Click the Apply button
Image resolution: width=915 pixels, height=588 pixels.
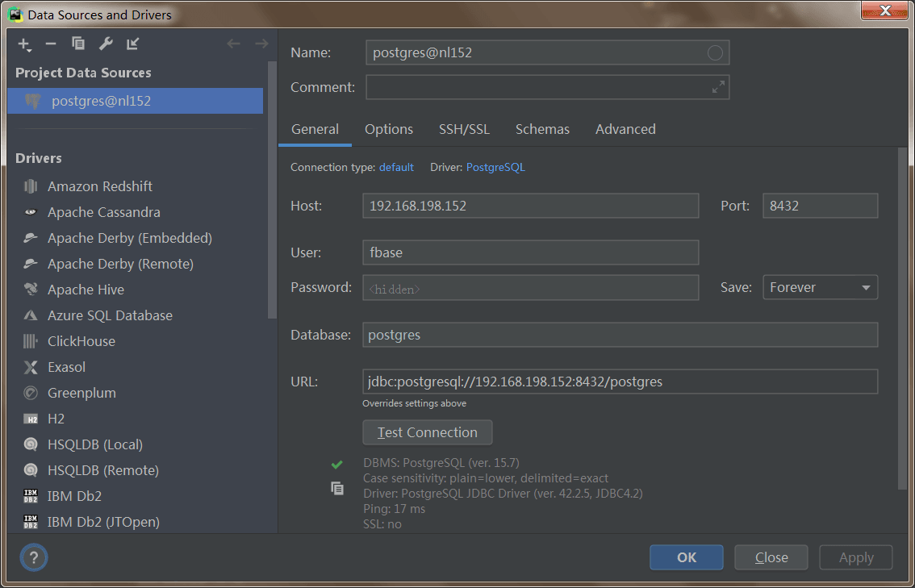pos(856,557)
